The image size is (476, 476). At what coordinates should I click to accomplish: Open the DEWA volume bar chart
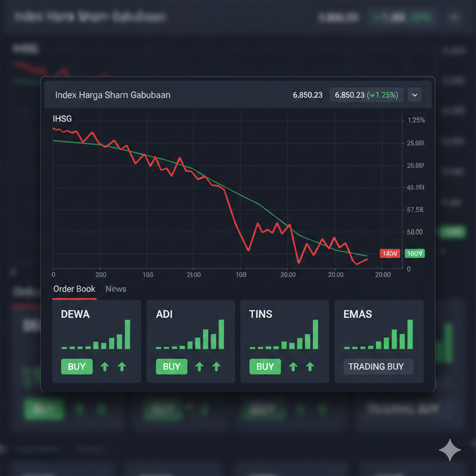[96, 334]
